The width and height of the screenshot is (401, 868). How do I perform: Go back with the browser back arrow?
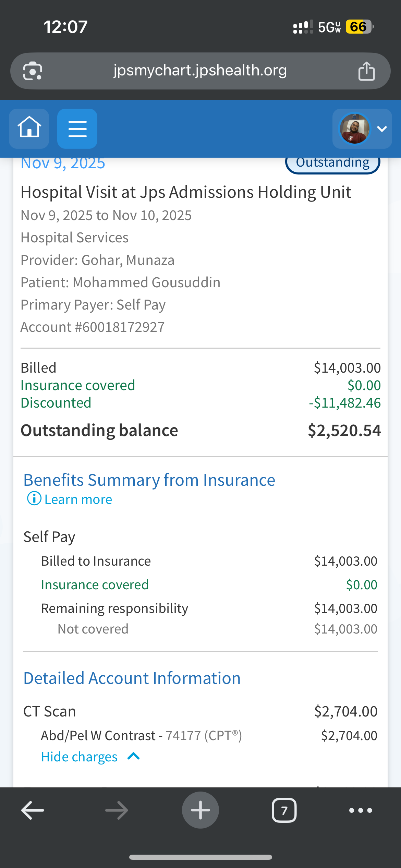[33, 810]
